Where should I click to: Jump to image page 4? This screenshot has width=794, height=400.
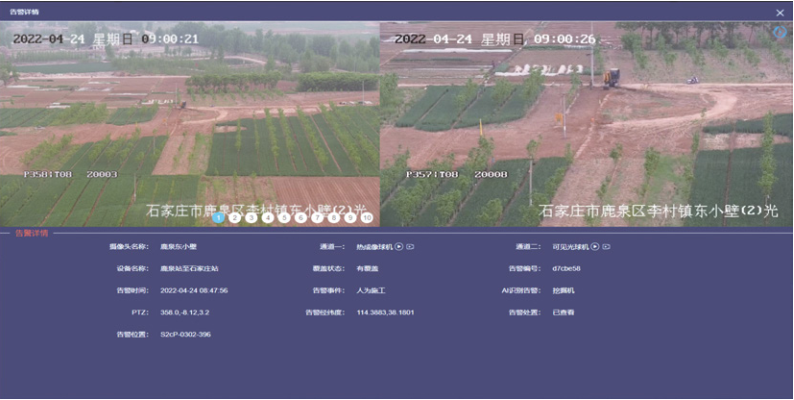(268, 217)
